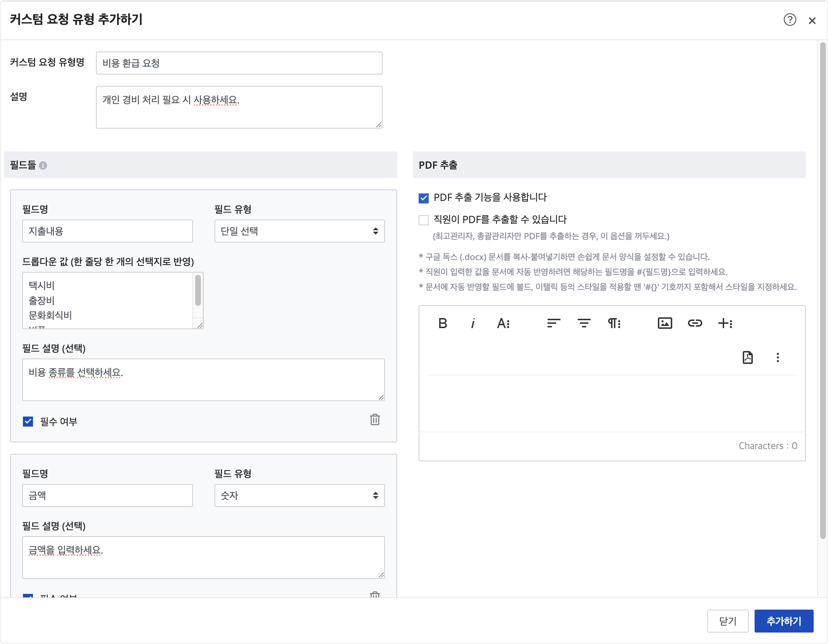Delete the 지출내용 field with trash icon
The image size is (828, 644).
click(x=375, y=419)
